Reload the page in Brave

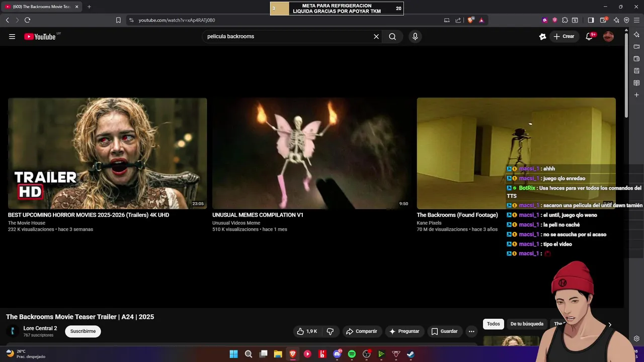[27, 20]
